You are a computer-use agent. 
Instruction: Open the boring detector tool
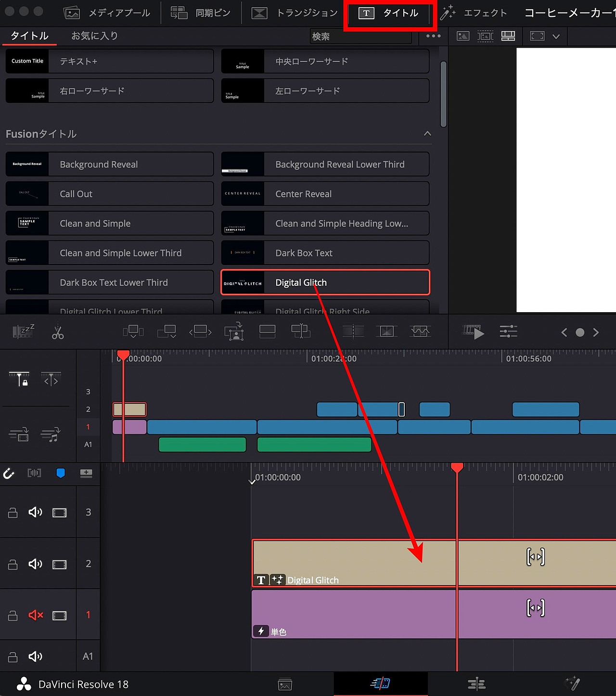point(23,331)
